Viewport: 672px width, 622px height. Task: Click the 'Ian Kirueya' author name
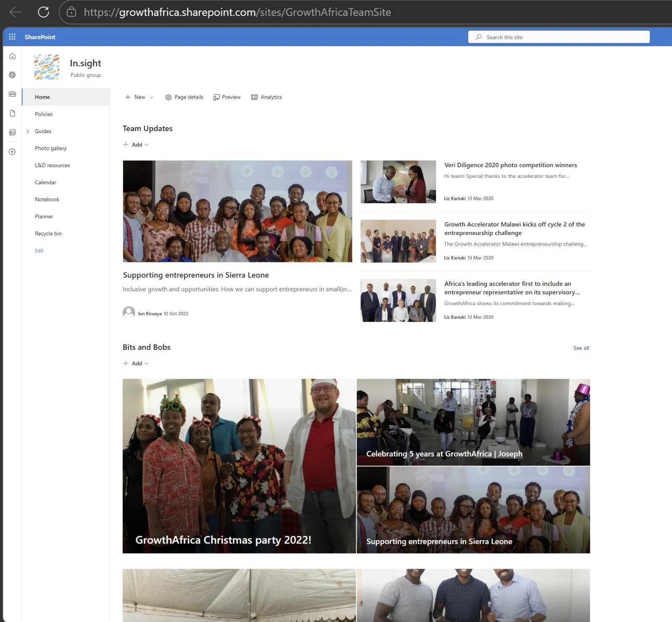tap(150, 314)
